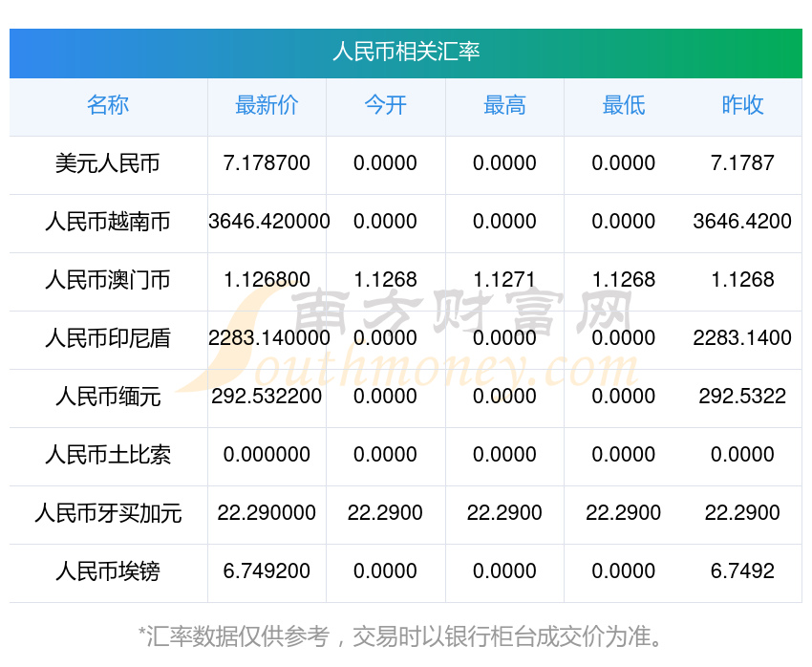Select the 昨收 column header

742,105
